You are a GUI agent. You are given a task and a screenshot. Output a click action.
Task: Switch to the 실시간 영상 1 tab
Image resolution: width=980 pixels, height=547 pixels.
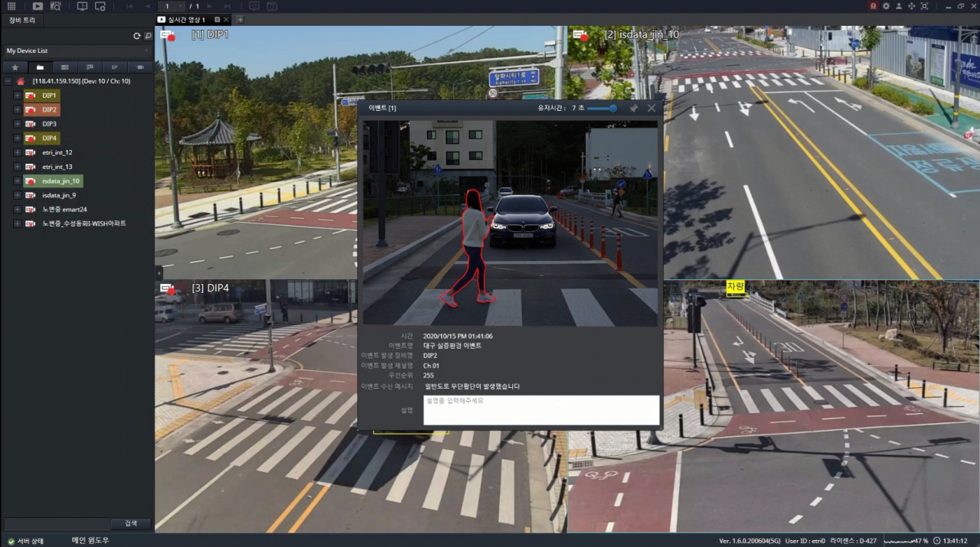(x=182, y=19)
